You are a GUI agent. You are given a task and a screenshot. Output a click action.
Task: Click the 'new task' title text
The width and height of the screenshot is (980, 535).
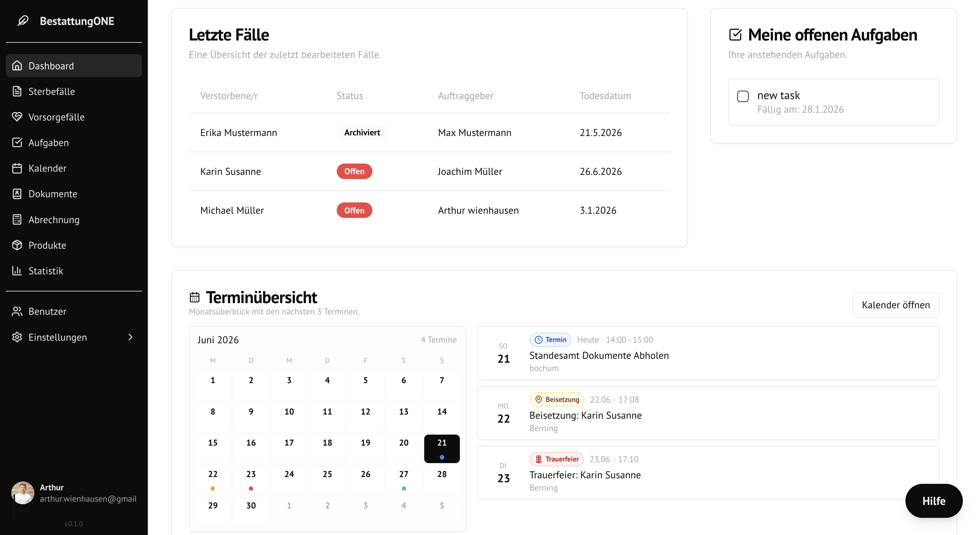pos(778,95)
